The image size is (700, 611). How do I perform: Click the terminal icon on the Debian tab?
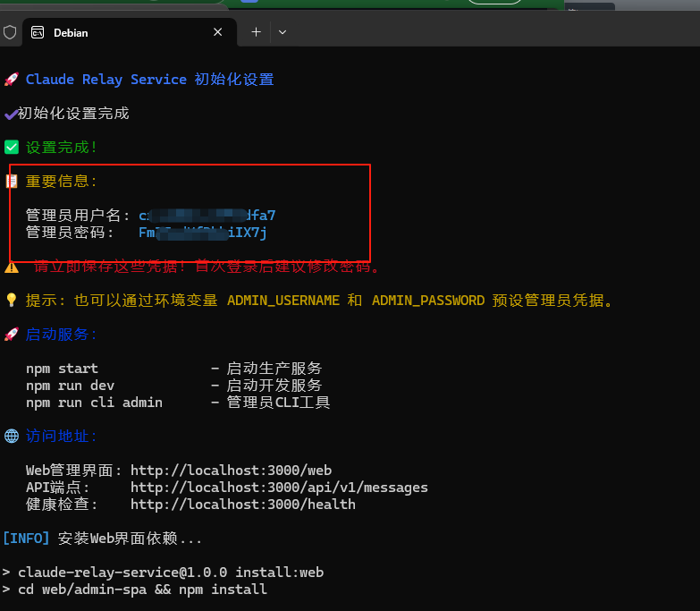pyautogui.click(x=38, y=32)
